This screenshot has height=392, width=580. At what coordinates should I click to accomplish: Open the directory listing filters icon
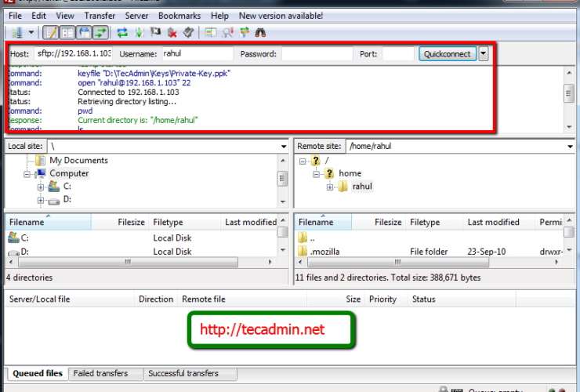pyautogui.click(x=211, y=33)
